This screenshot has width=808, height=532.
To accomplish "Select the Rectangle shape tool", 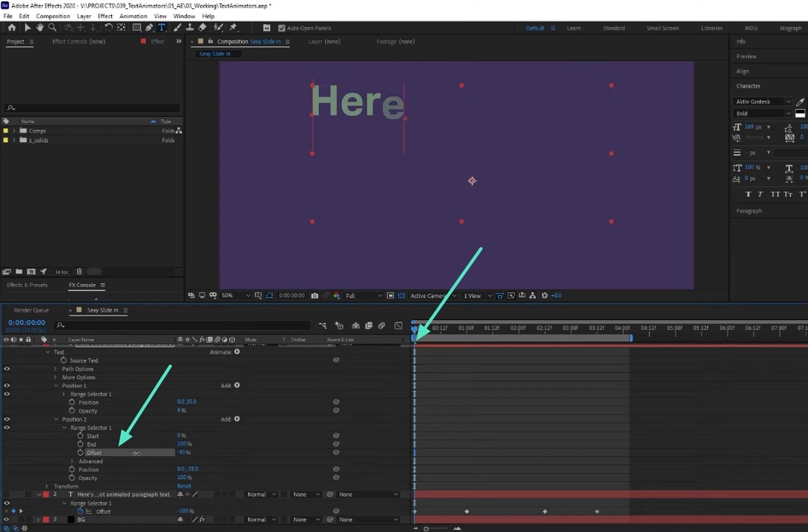I will (x=137, y=28).
